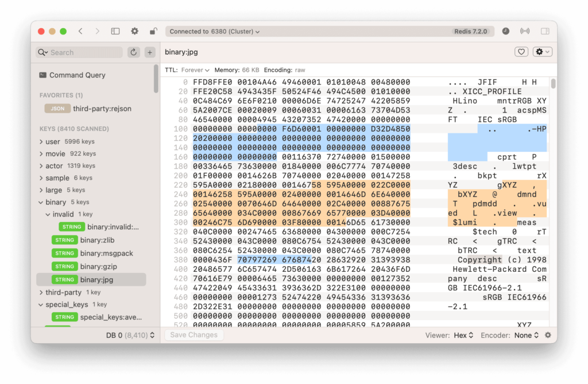Screen dimensions: 588x384
Task: Click the gear in the bottom status bar
Action: tap(547, 335)
